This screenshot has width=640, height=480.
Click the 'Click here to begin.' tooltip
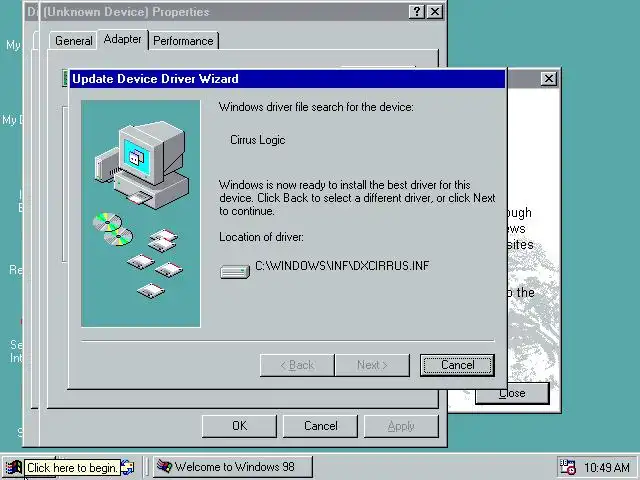coord(73,468)
